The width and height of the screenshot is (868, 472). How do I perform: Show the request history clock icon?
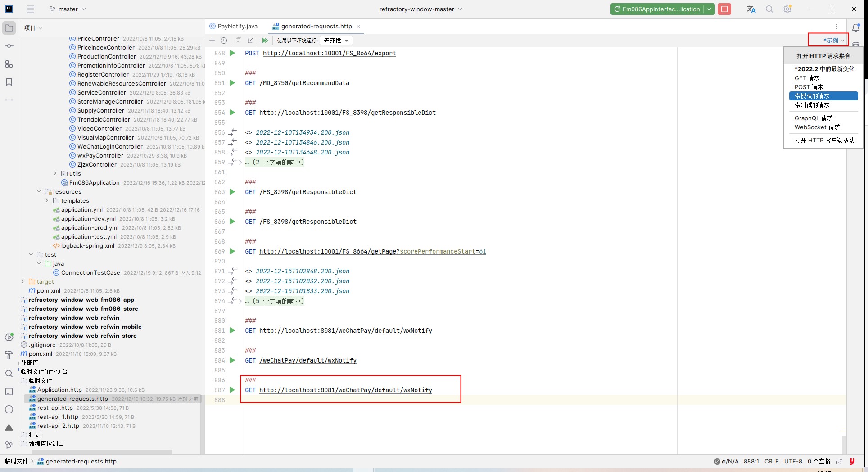click(224, 41)
